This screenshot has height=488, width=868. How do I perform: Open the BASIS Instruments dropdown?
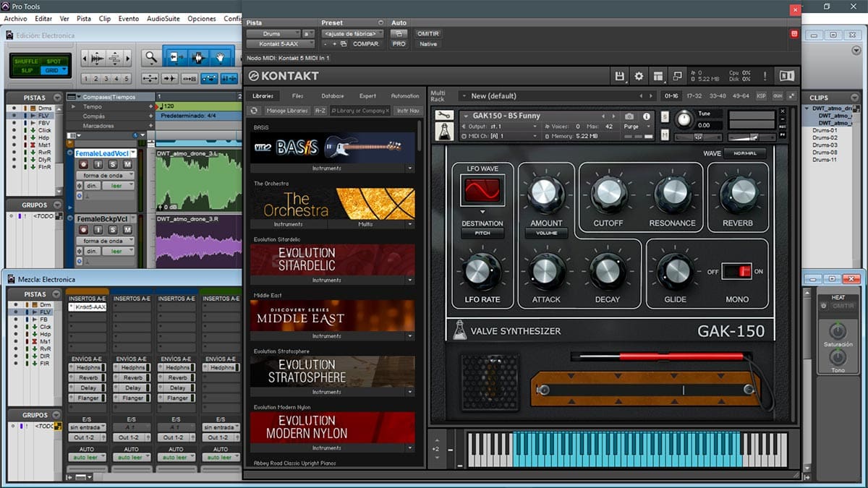(x=333, y=168)
